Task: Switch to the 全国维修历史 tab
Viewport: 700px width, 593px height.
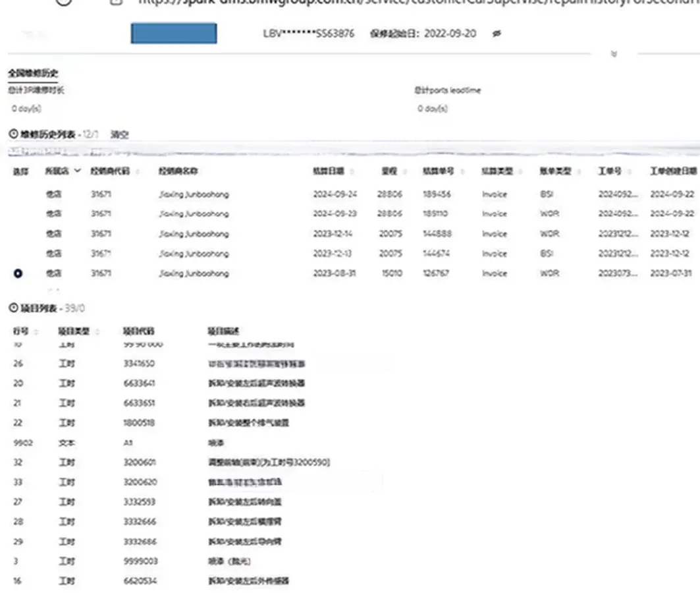Action: point(32,73)
